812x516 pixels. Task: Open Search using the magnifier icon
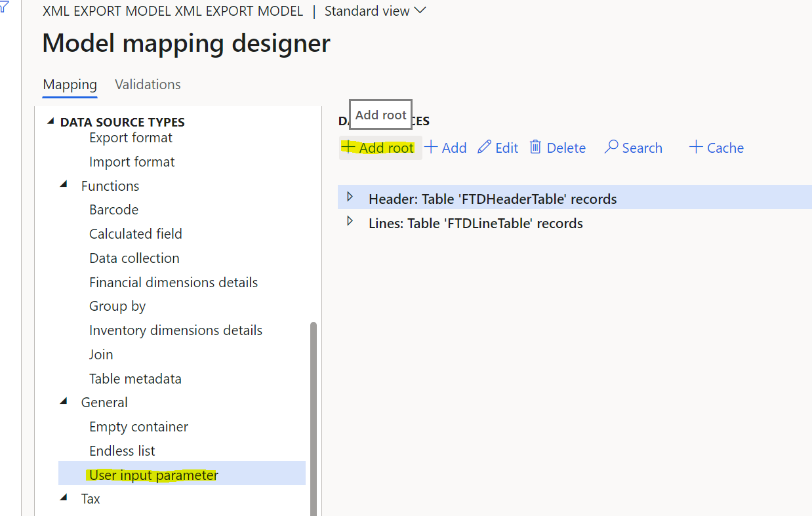611,147
